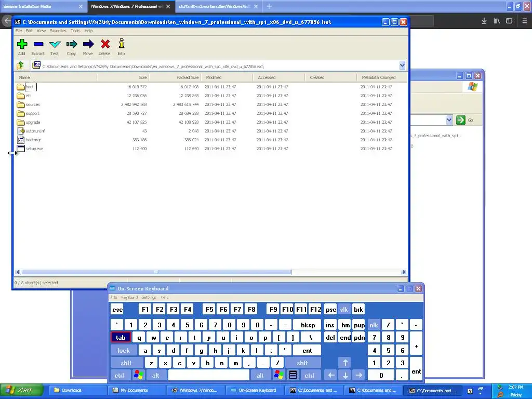
Task: Go up one folder level icon
Action: pos(20,65)
